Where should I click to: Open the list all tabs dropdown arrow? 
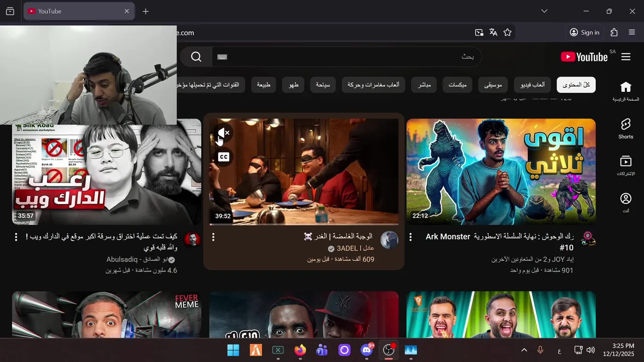coord(544,11)
